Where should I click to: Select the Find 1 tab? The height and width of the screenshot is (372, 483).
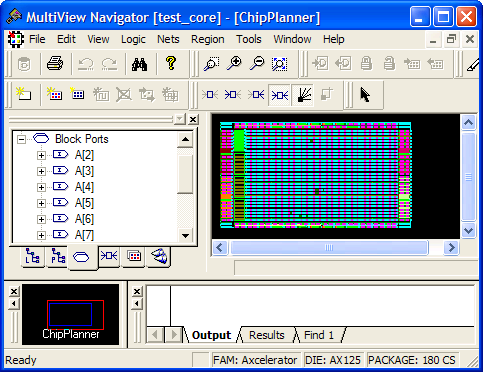click(319, 335)
